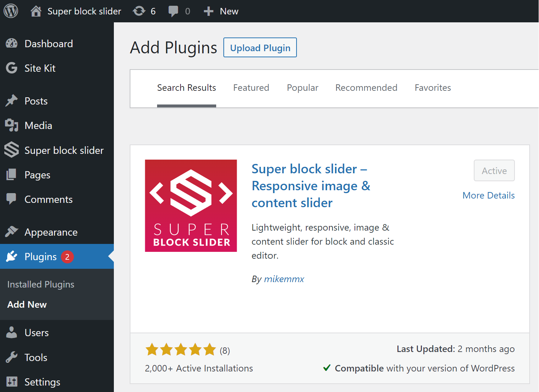Image resolution: width=539 pixels, height=392 pixels.
Task: Click the updates icon showing 6
Action: (x=139, y=11)
